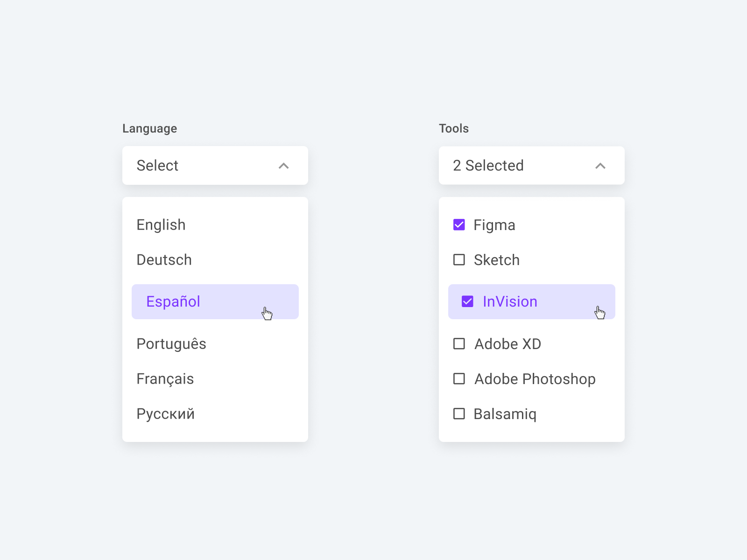This screenshot has height=560, width=747.
Task: Click the Tools field label
Action: tap(453, 128)
